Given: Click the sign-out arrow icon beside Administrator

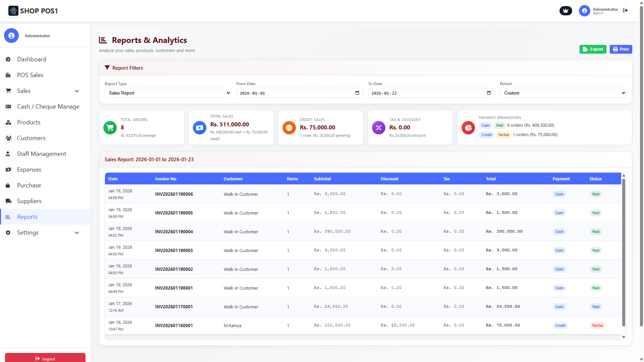Looking at the screenshot, I should (x=625, y=10).
